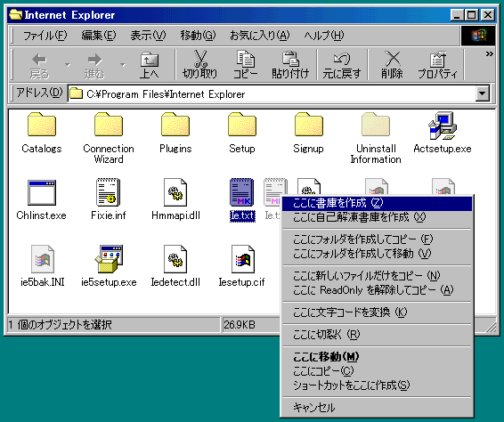Click the Forward (進む) toolbar button

tap(94, 66)
